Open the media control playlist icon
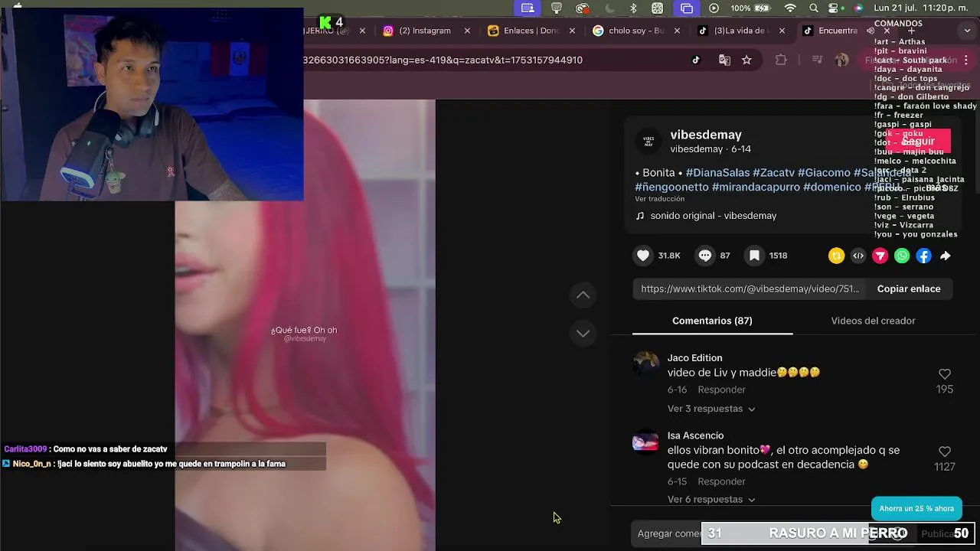Screen dimensions: 980x551 [x=817, y=60]
